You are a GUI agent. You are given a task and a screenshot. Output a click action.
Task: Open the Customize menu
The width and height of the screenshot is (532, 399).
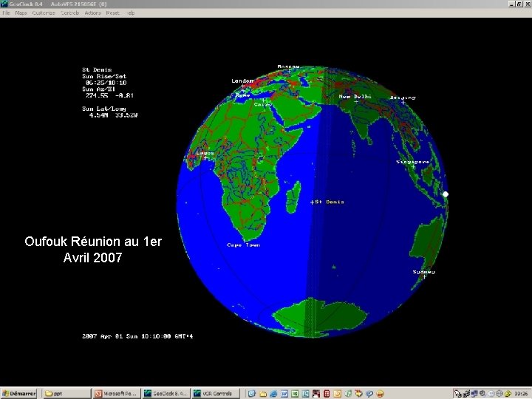pos(44,13)
